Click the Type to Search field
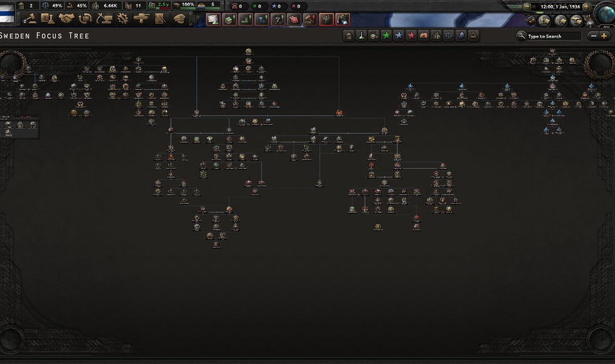The height and width of the screenshot is (364, 615). 553,36
